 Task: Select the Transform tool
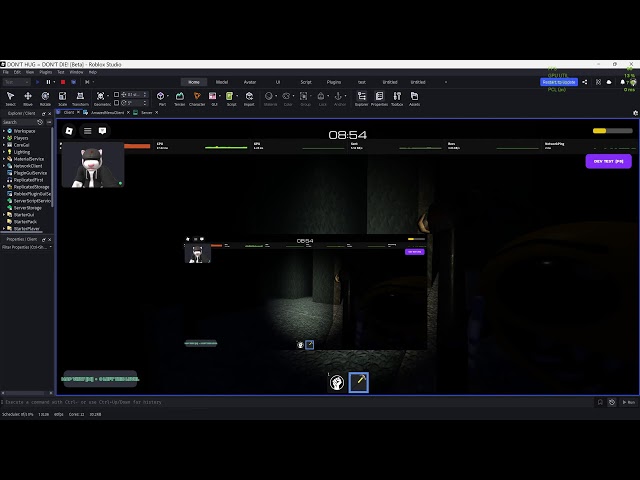tap(80, 98)
